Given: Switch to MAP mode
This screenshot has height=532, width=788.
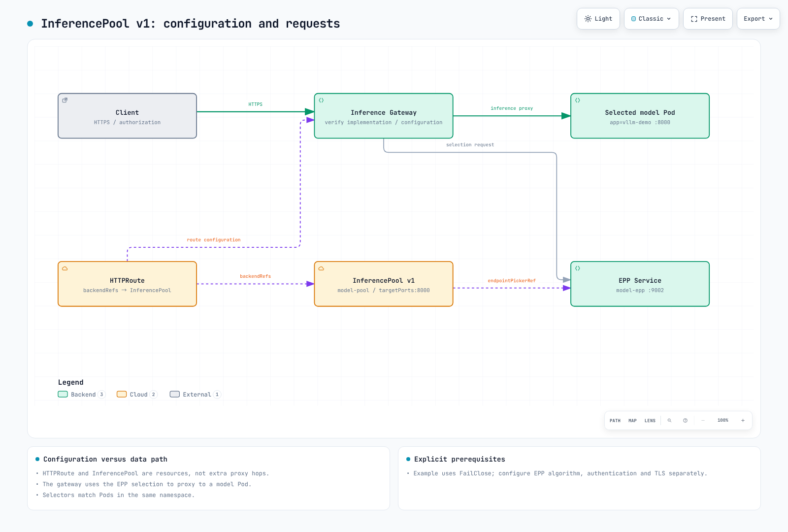Looking at the screenshot, I should coord(632,421).
